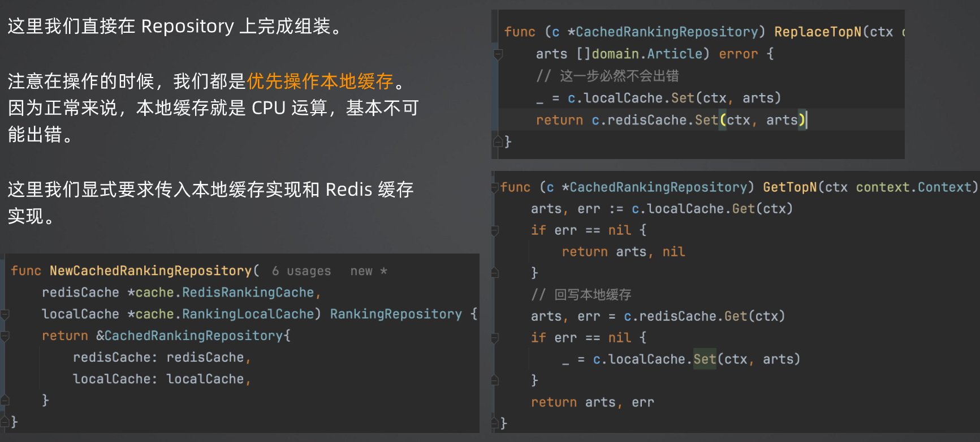The height and width of the screenshot is (442, 980).
Task: Click fold end marker of GetTopN function
Action: pos(495,423)
